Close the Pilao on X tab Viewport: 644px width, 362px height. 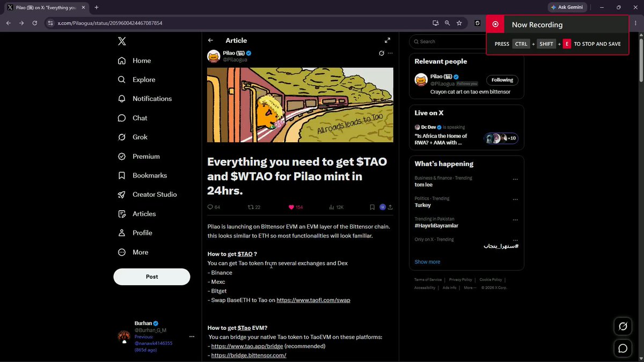point(84,8)
